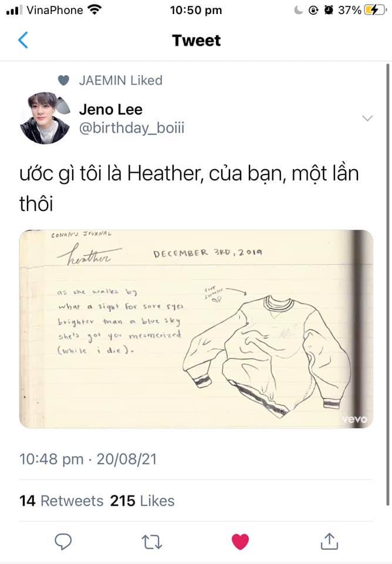Viewport: 392px width, 564px height.
Task: Open the Heather journal image
Action: [196, 329]
